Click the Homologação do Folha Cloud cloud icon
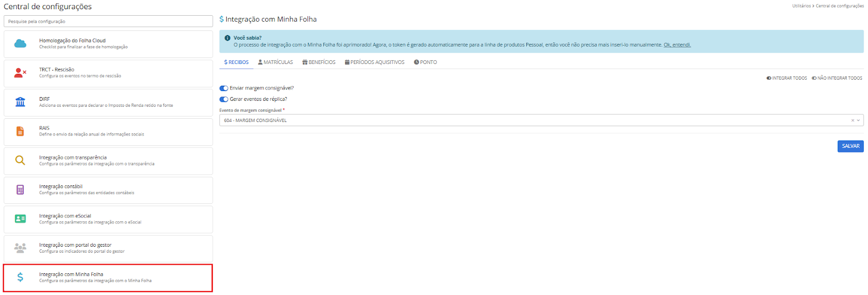This screenshot has height=295, width=868. click(20, 43)
